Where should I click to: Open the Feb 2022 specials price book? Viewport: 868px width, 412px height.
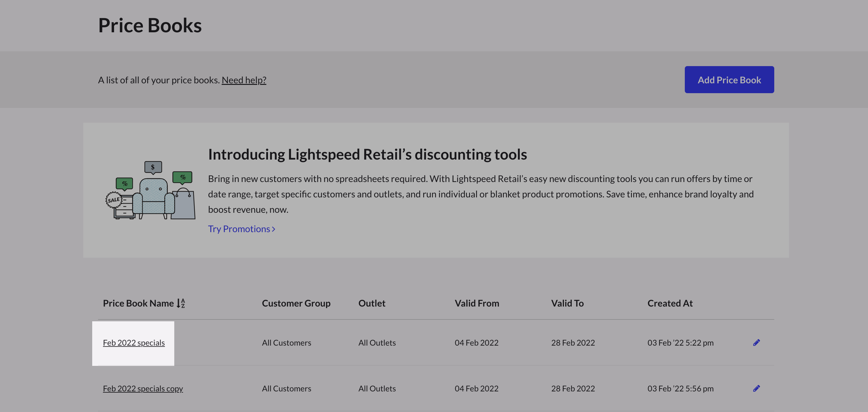[x=134, y=343]
